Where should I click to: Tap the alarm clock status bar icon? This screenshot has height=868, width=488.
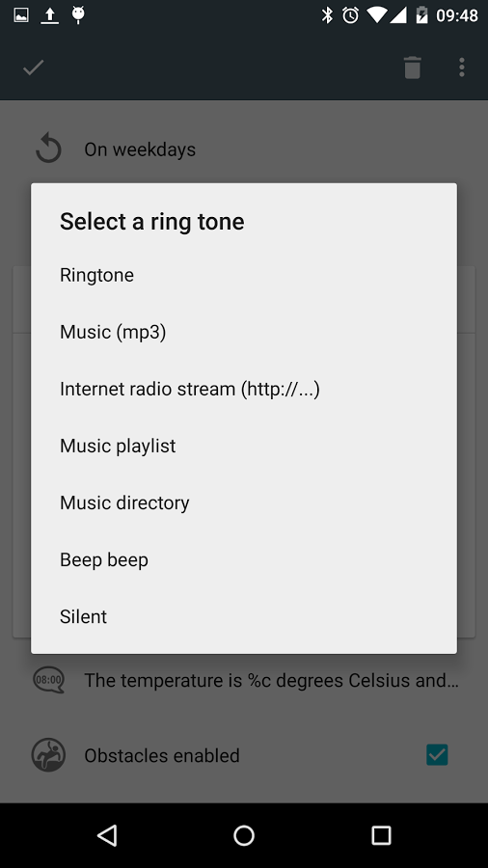pyautogui.click(x=350, y=14)
